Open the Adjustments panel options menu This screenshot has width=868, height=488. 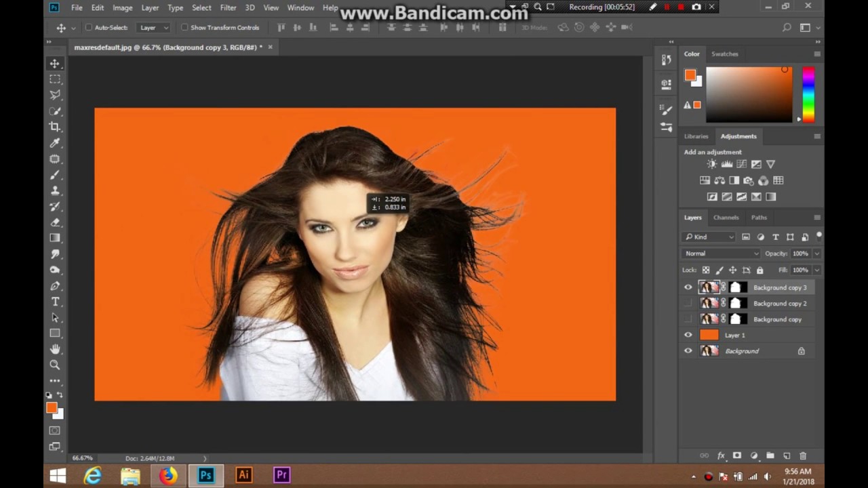point(817,136)
